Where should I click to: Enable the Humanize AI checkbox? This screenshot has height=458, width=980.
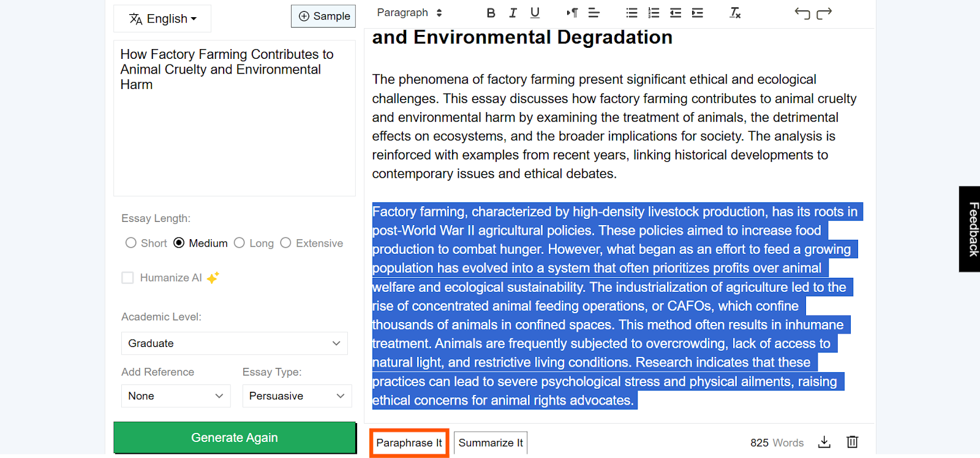pyautogui.click(x=127, y=278)
